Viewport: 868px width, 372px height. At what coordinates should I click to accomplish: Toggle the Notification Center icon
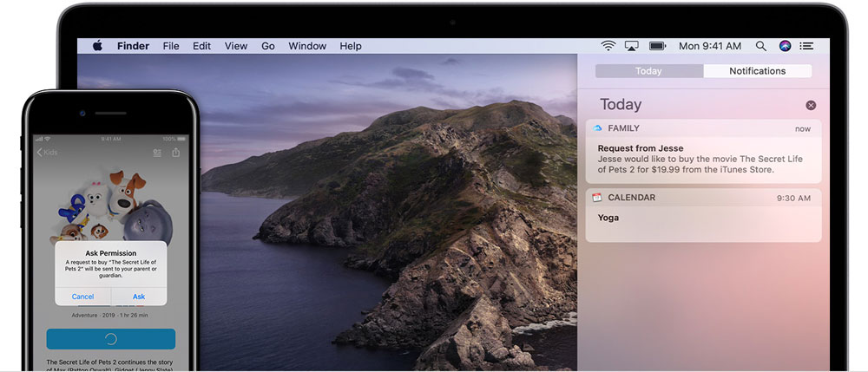(x=808, y=46)
